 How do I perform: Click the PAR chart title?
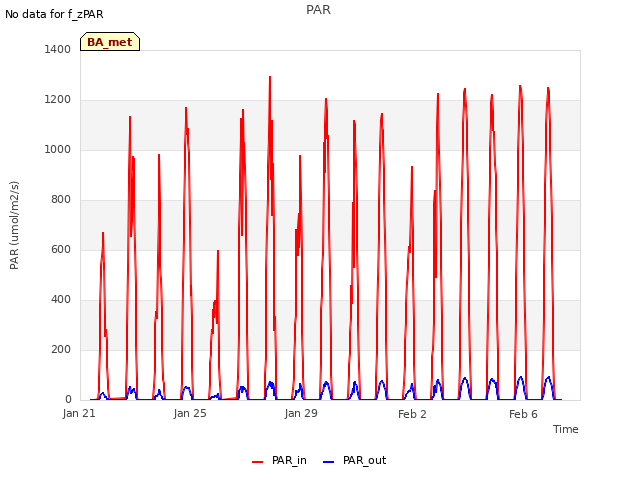click(x=318, y=10)
